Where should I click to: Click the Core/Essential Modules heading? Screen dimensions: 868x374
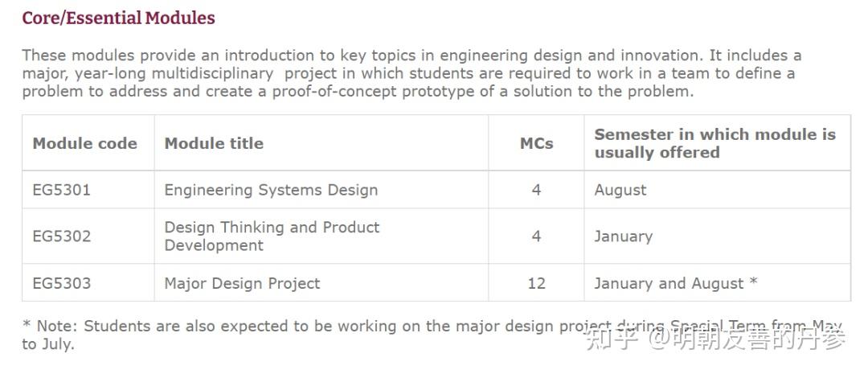[118, 18]
